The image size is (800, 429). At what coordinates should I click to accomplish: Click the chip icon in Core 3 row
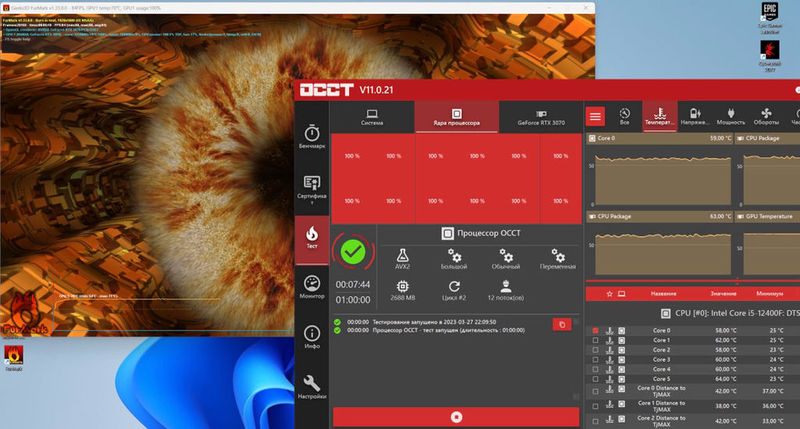coord(621,360)
